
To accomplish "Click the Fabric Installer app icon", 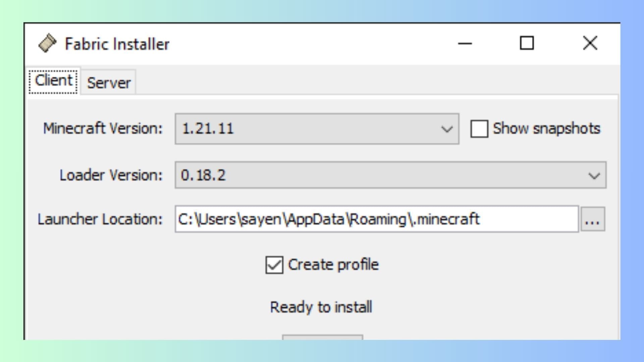I will [x=48, y=43].
